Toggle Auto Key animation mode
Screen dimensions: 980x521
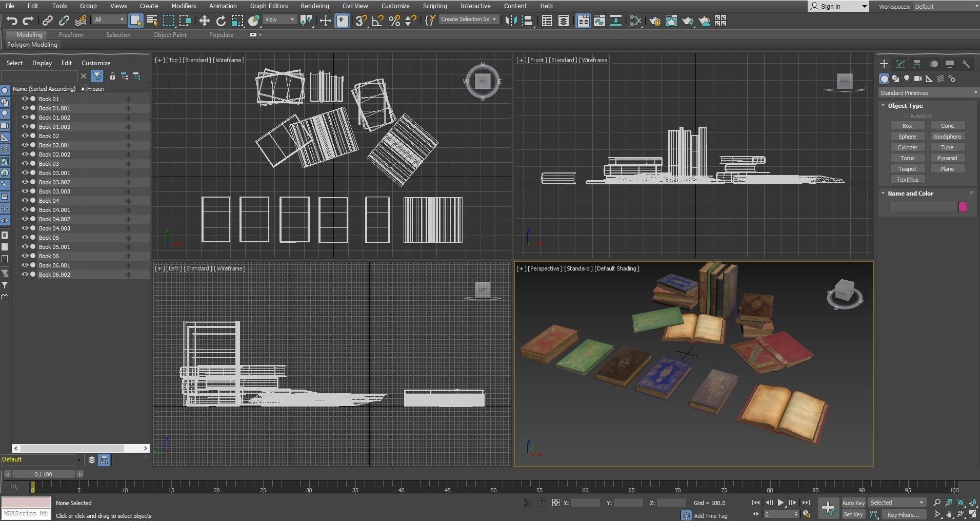tap(853, 503)
